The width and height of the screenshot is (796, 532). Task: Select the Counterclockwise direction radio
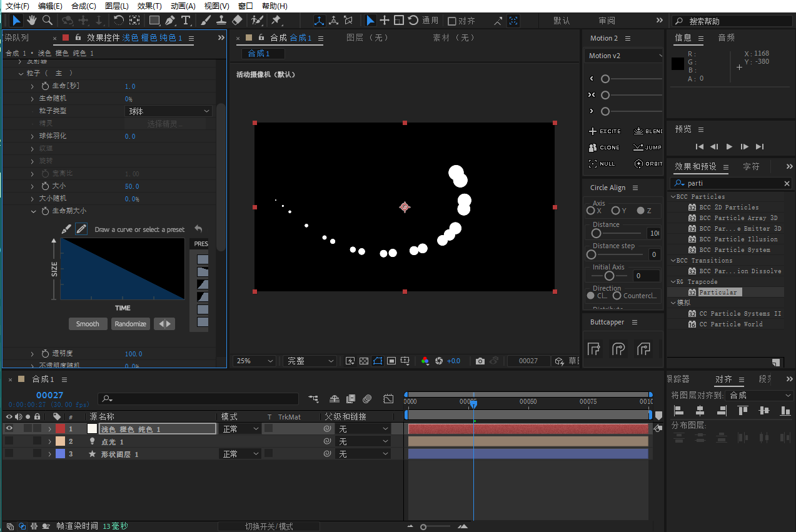click(x=617, y=296)
